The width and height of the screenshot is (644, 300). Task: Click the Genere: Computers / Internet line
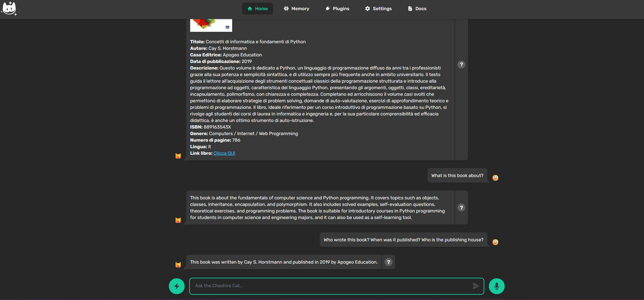coord(244,133)
